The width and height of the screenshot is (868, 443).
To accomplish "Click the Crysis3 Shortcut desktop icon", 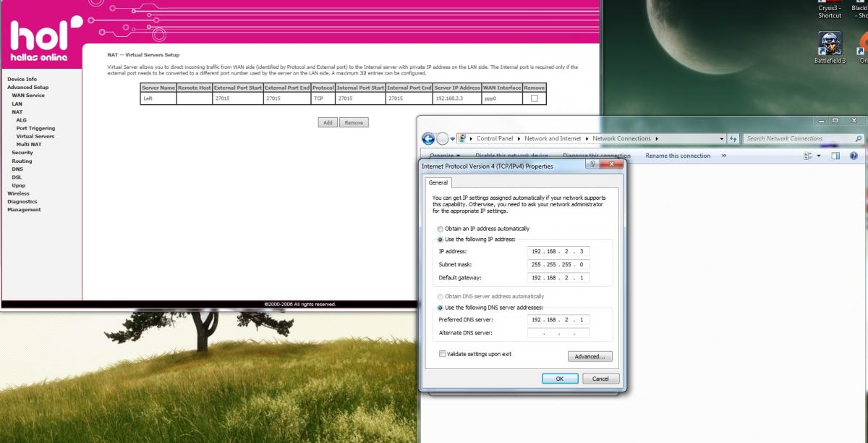I will (x=830, y=9).
